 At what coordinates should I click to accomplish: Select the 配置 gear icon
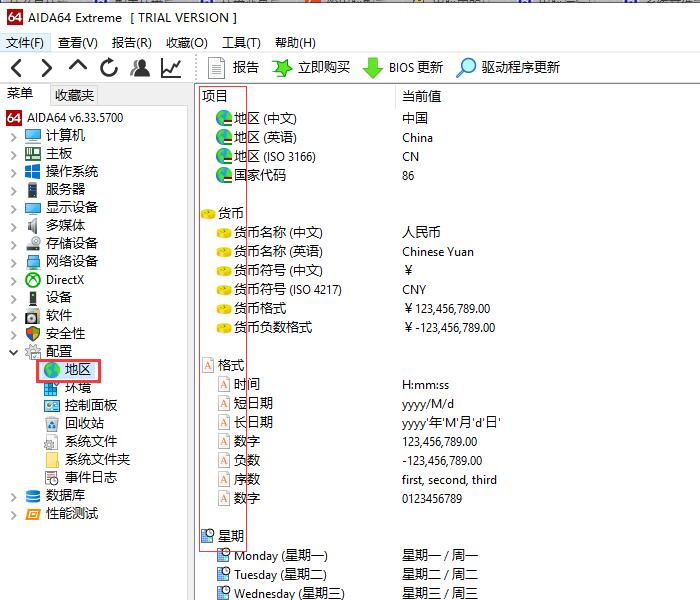33,352
